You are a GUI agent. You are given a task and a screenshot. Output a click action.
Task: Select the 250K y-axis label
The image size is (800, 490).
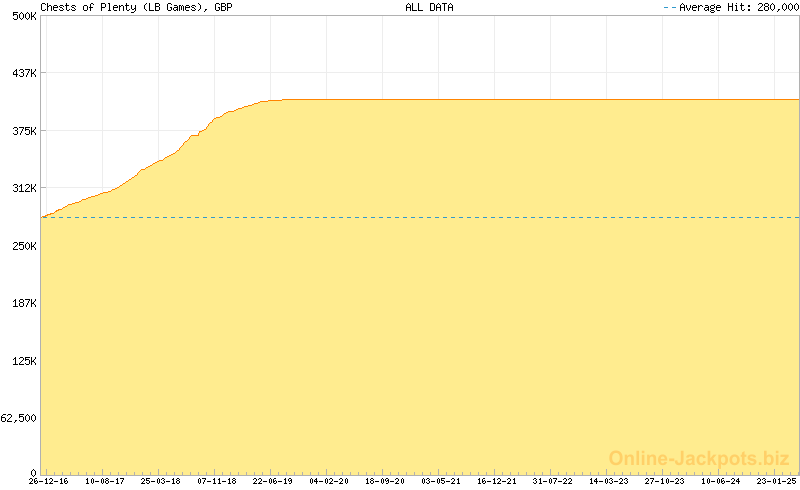pyautogui.click(x=24, y=246)
